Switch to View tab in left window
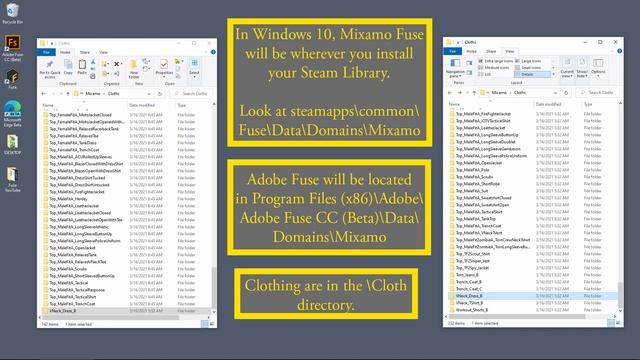Image resolution: width=640 pixels, height=360 pixels. (103, 52)
